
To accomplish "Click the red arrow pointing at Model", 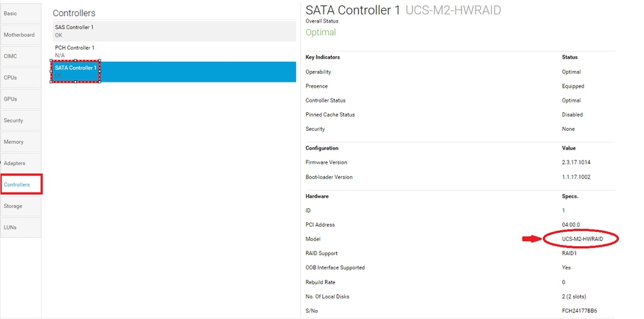I will [x=530, y=239].
